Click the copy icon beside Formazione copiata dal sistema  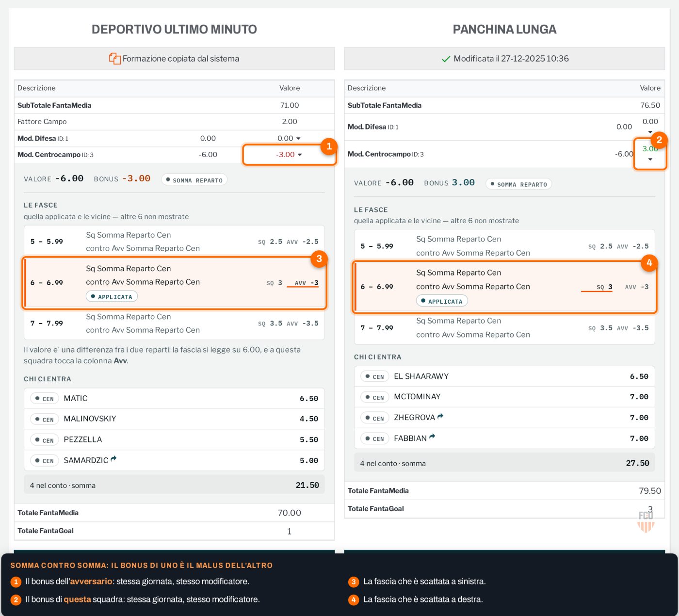click(x=114, y=59)
